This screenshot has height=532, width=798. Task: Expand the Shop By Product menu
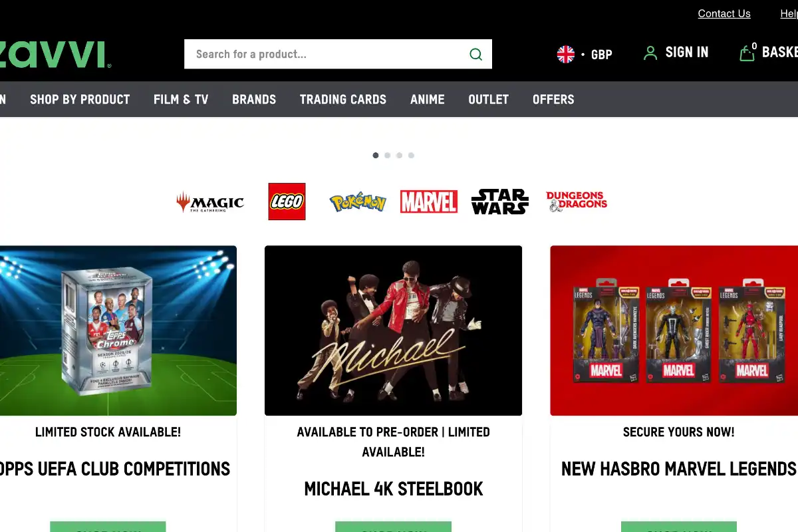pyautogui.click(x=80, y=100)
